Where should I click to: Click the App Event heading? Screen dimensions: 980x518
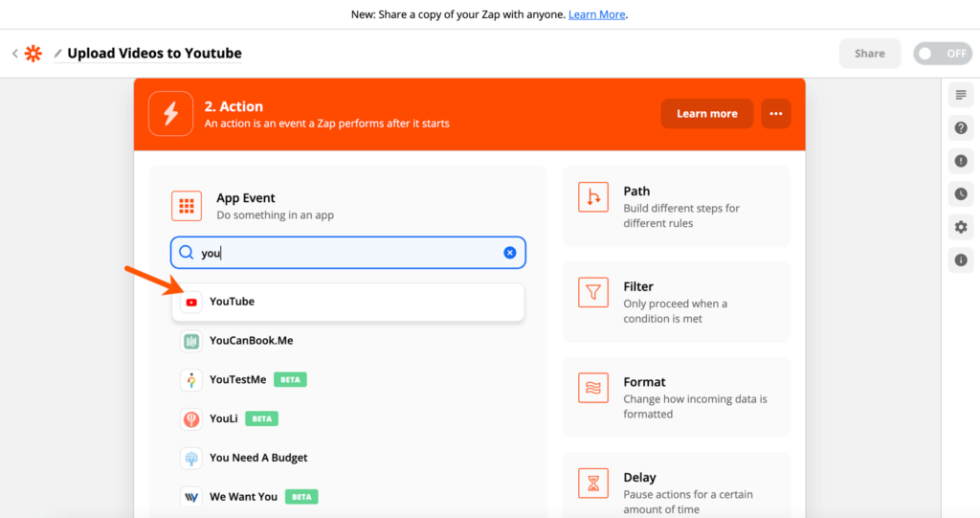[x=246, y=197]
